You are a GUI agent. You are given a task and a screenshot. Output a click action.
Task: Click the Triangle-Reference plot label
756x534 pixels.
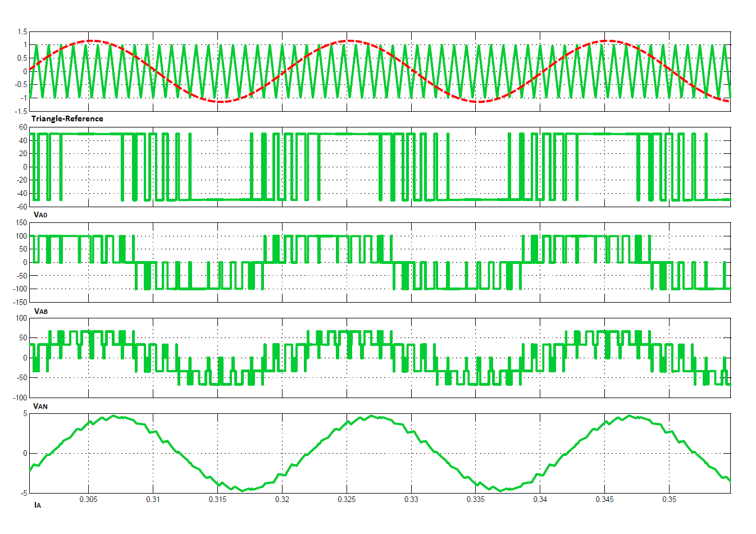click(67, 118)
